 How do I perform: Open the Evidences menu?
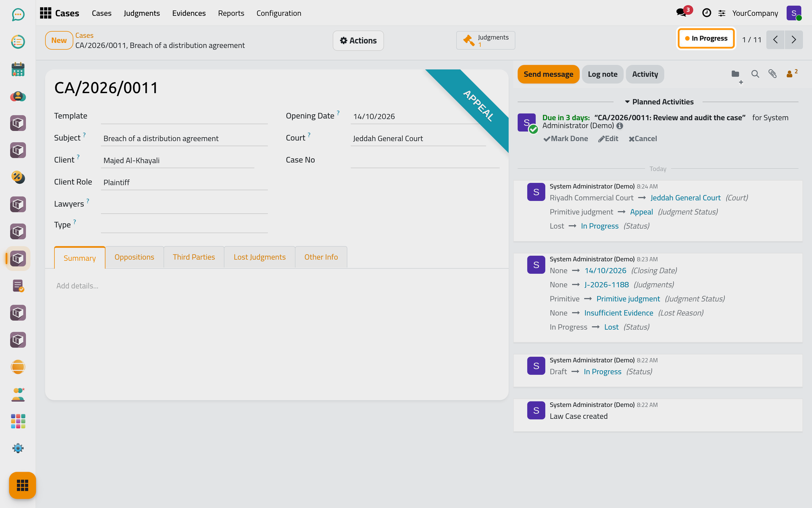tap(189, 13)
